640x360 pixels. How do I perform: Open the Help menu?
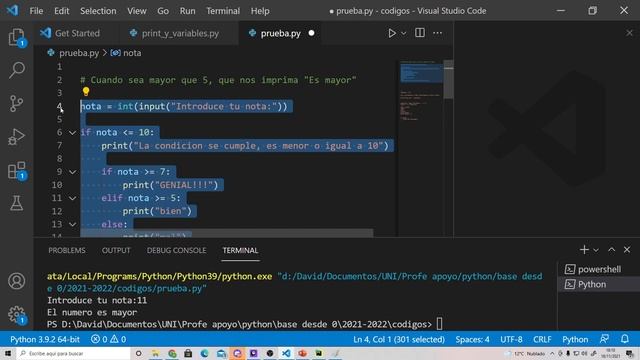point(260,11)
